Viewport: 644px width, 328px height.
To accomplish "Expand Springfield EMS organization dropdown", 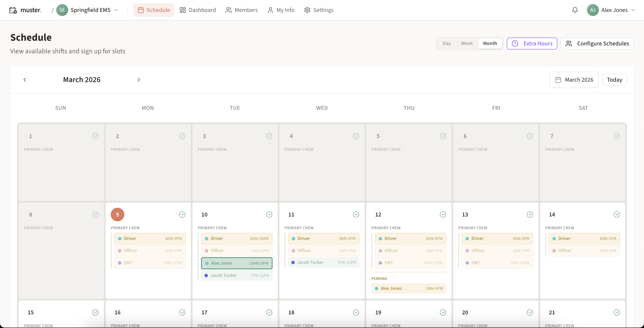I will pos(116,10).
